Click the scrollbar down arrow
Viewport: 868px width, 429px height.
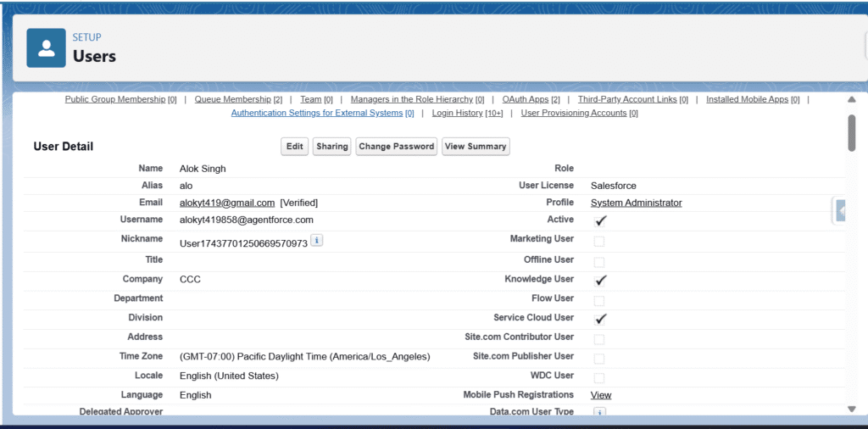tap(851, 409)
